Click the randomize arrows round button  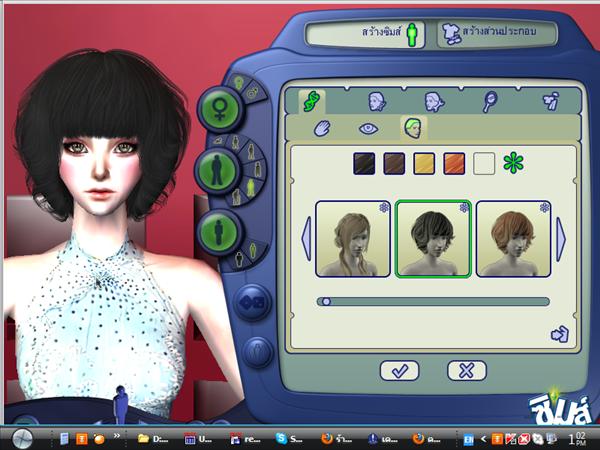point(252,303)
